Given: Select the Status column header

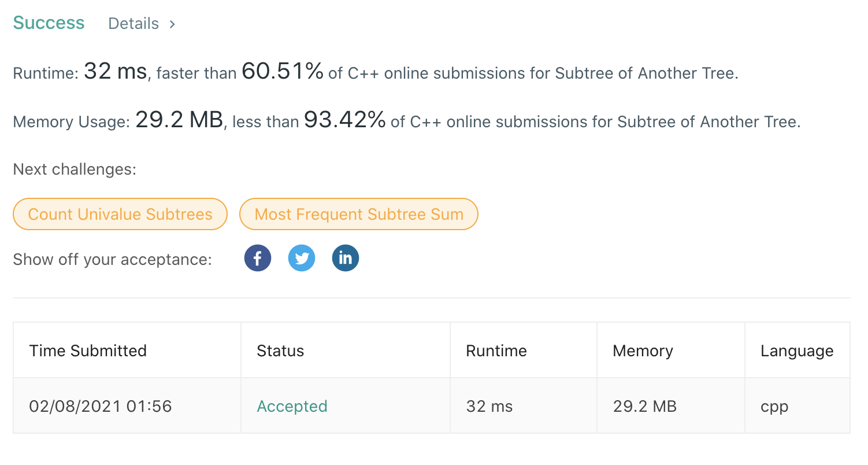Looking at the screenshot, I should 280,350.
